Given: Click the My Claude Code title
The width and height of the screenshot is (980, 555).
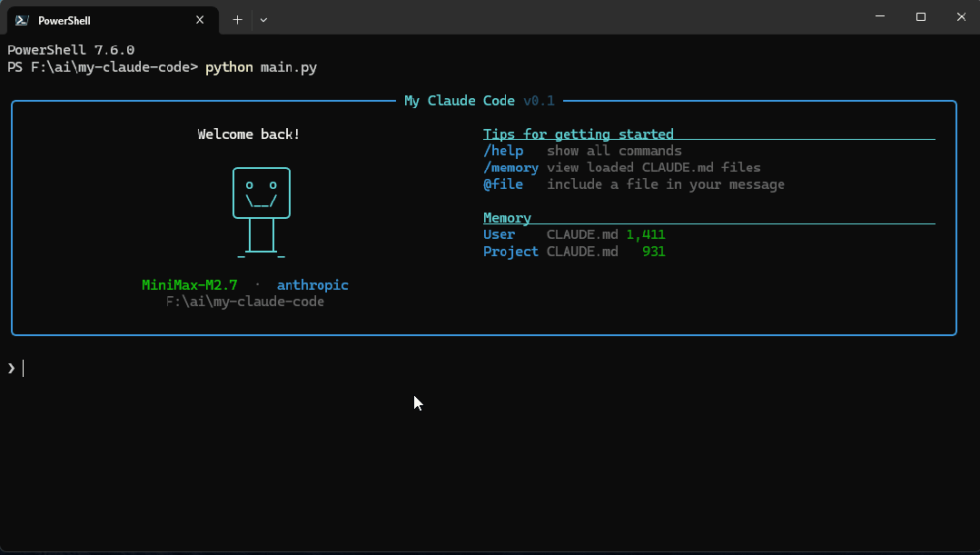Looking at the screenshot, I should point(459,101).
